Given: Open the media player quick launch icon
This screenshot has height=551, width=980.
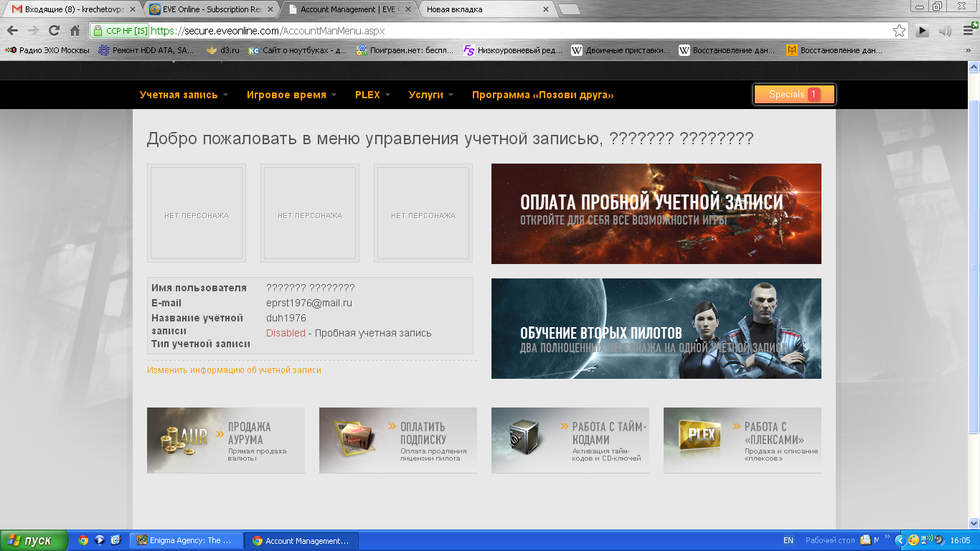Looking at the screenshot, I should 100,540.
